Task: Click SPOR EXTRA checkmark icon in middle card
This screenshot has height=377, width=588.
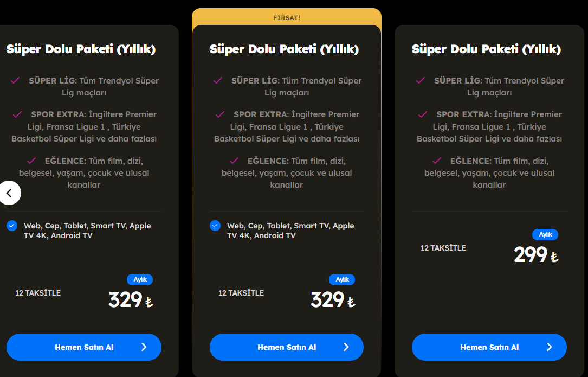Action: point(220,114)
